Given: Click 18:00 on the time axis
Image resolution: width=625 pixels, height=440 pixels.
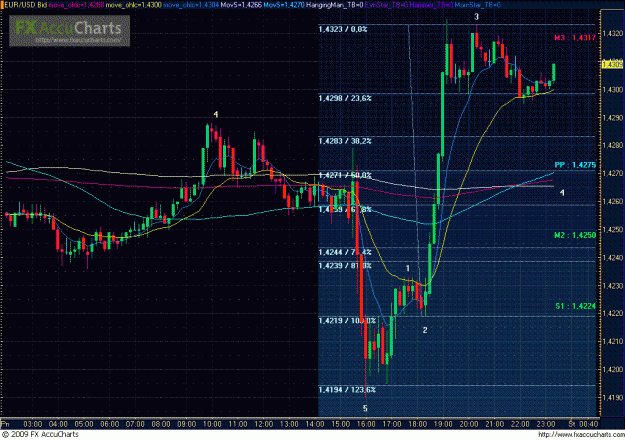Looking at the screenshot, I should pos(417,424).
